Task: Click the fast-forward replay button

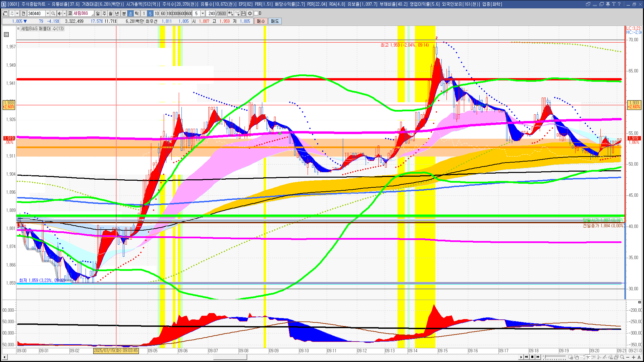Action: tap(538, 357)
